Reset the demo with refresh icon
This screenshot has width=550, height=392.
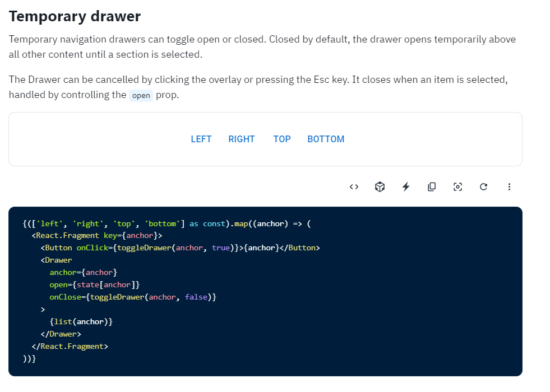483,186
